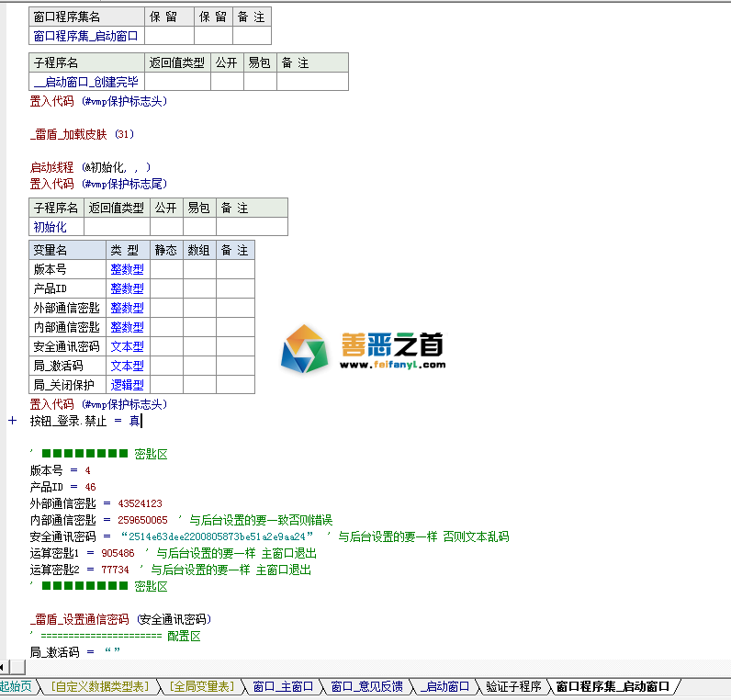Select the 窗口_意见反馈 tab
Image resolution: width=731 pixels, height=700 pixels.
[366, 686]
